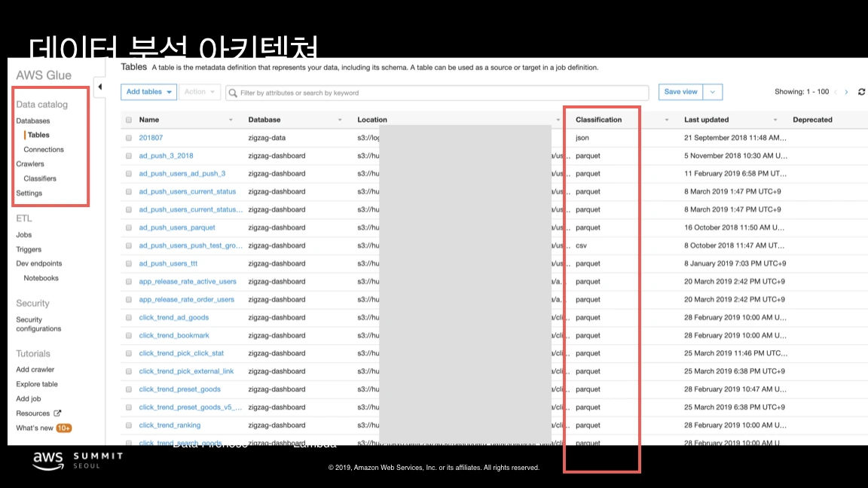The image size is (868, 488).
Task: Open Classifiers in the sidebar
Action: [x=40, y=178]
